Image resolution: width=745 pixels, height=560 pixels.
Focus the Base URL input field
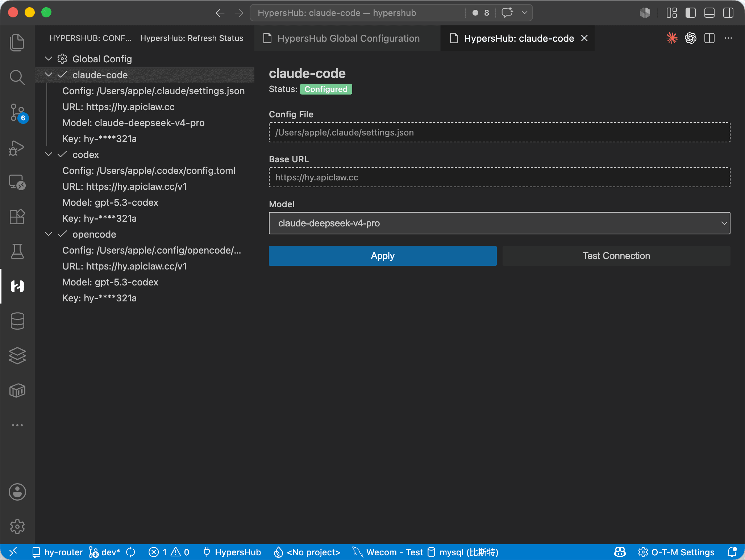coord(499,177)
